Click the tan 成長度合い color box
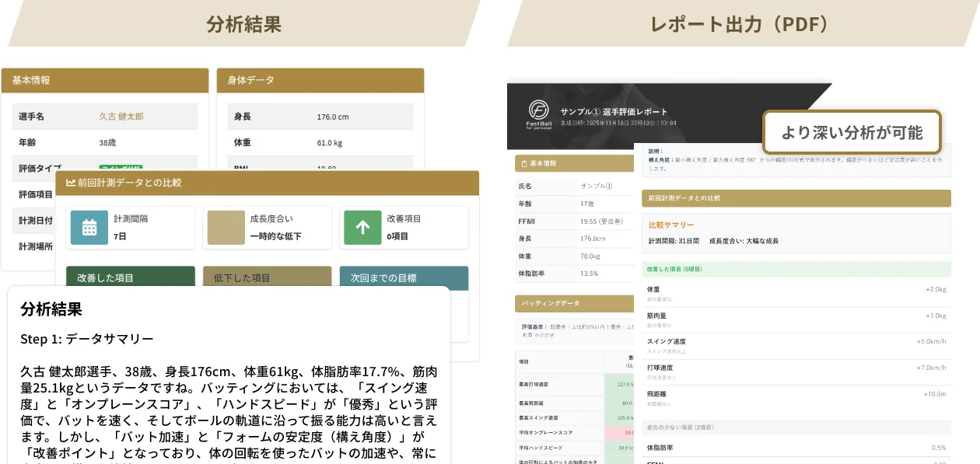 226,227
